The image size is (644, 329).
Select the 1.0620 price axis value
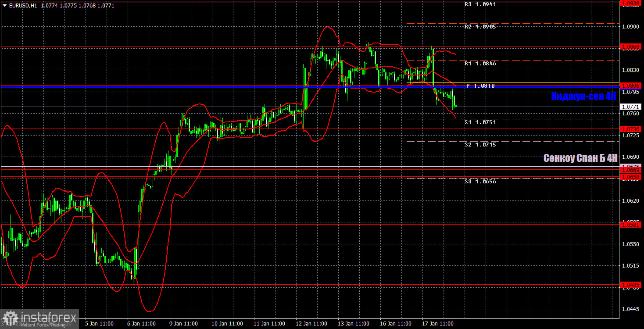(631, 201)
